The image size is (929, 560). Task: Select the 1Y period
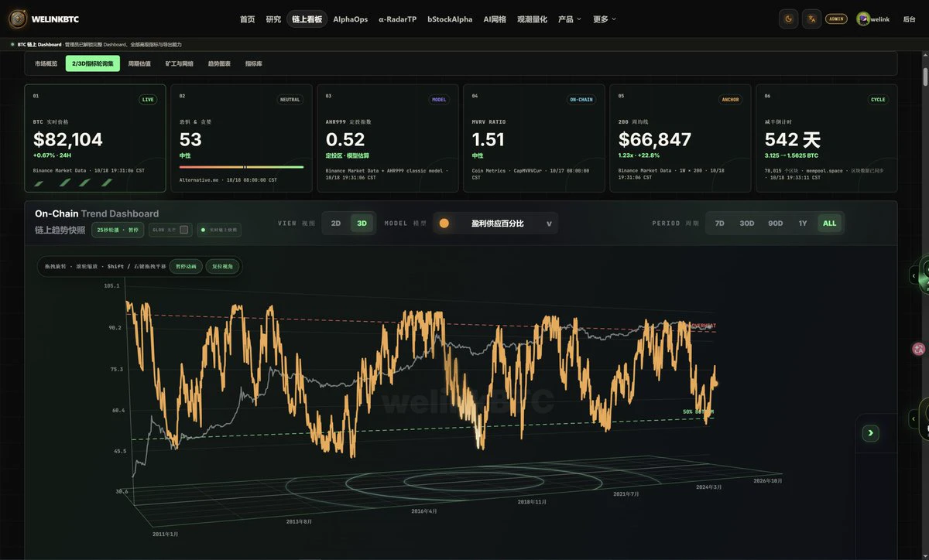(803, 224)
